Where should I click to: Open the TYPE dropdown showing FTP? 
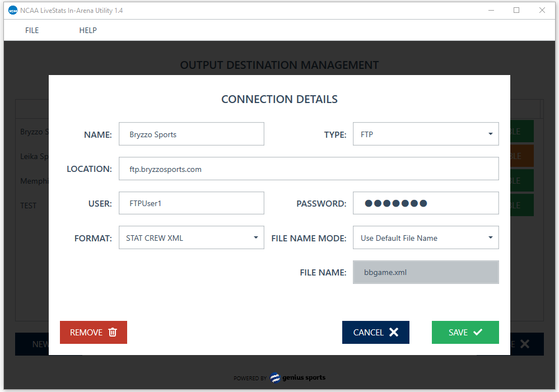426,134
